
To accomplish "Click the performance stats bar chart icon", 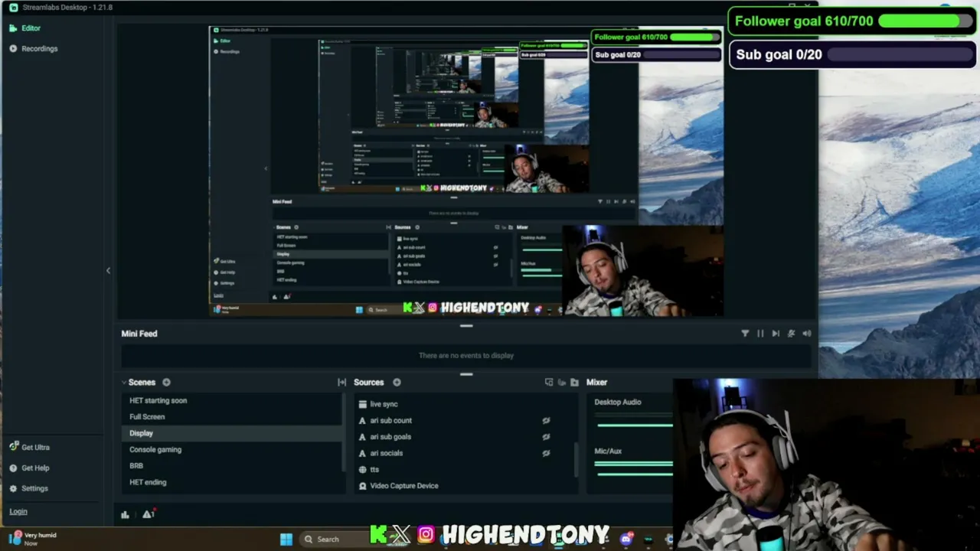I will point(125,514).
